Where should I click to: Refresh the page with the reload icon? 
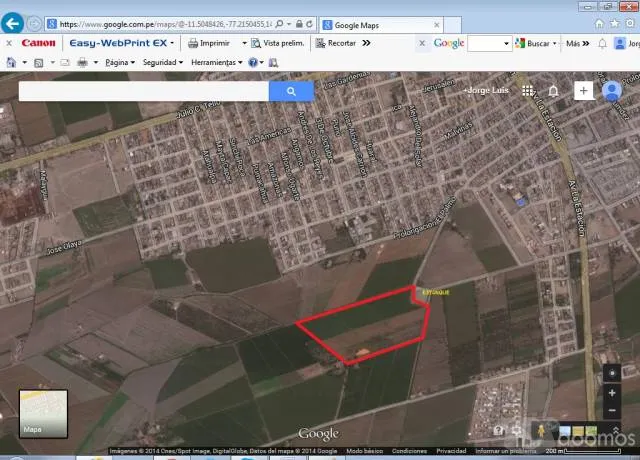pyautogui.click(x=309, y=24)
